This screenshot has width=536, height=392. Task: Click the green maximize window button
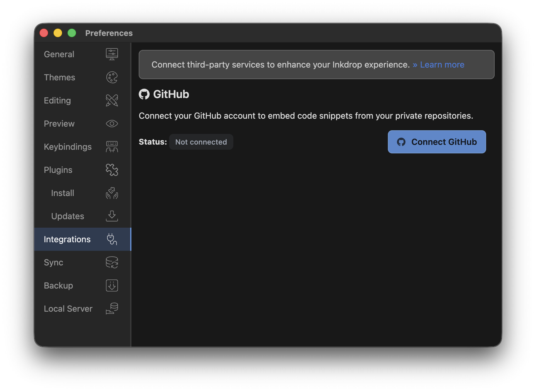[72, 33]
